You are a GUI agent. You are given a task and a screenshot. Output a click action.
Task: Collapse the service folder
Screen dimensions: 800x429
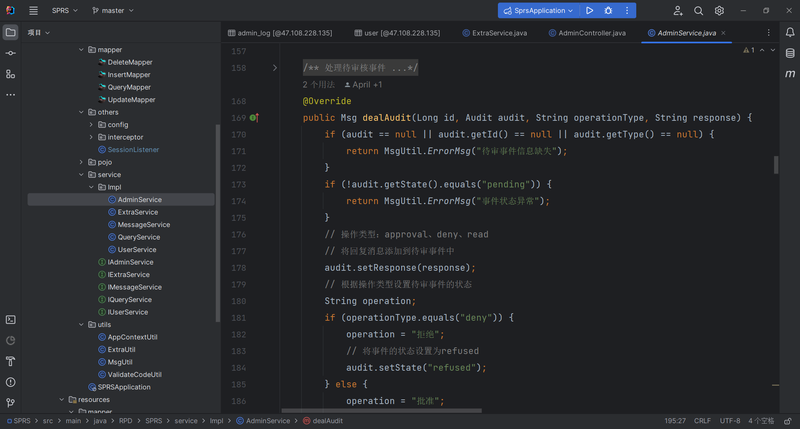click(81, 174)
